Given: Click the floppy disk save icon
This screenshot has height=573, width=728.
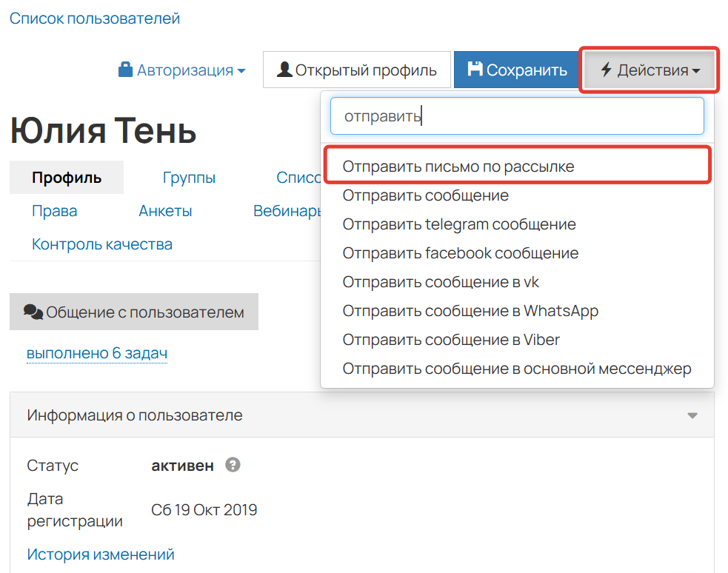Looking at the screenshot, I should pyautogui.click(x=474, y=69).
